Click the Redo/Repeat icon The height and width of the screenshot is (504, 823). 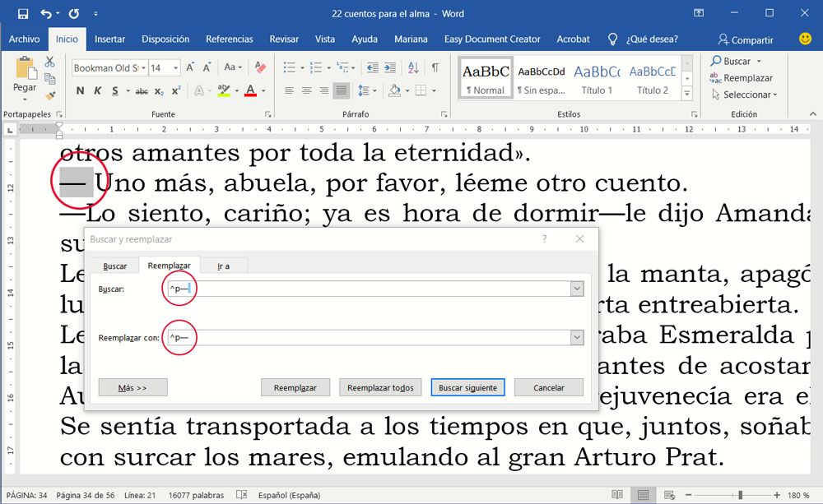74,14
